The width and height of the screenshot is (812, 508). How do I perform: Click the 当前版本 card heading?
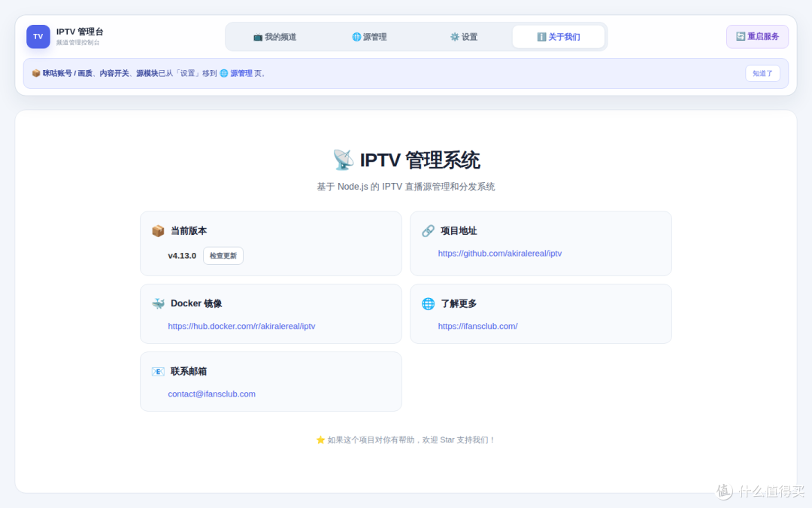(189, 231)
